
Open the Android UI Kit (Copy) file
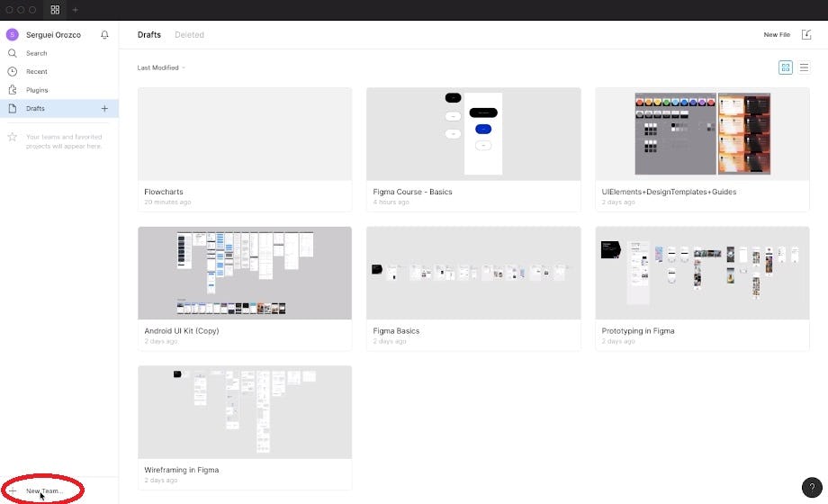point(245,274)
